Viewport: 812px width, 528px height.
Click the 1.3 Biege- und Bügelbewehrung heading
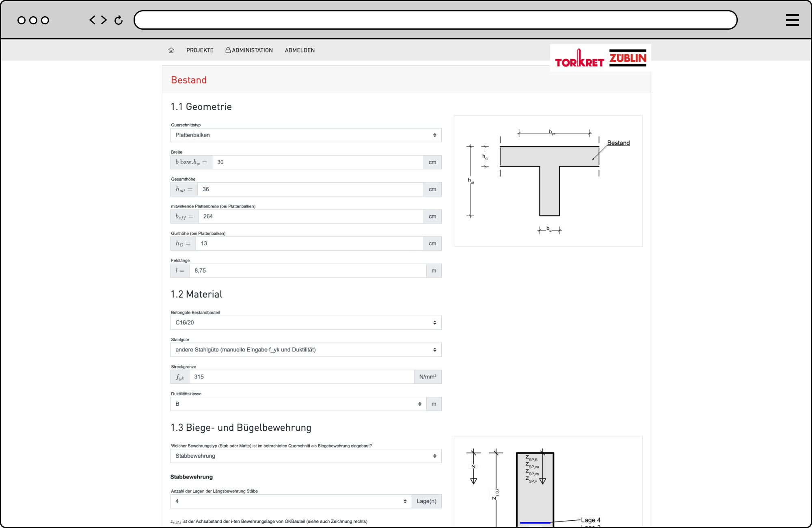pyautogui.click(x=241, y=428)
